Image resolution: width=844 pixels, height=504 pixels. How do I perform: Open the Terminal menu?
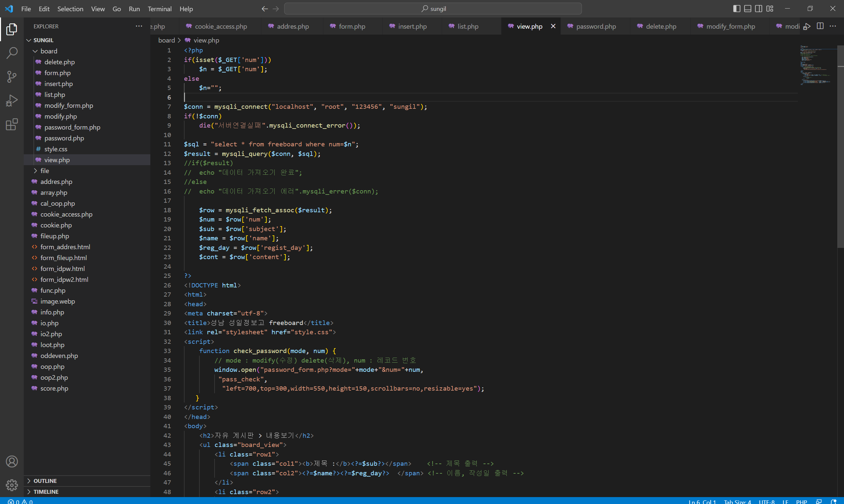[x=159, y=9]
